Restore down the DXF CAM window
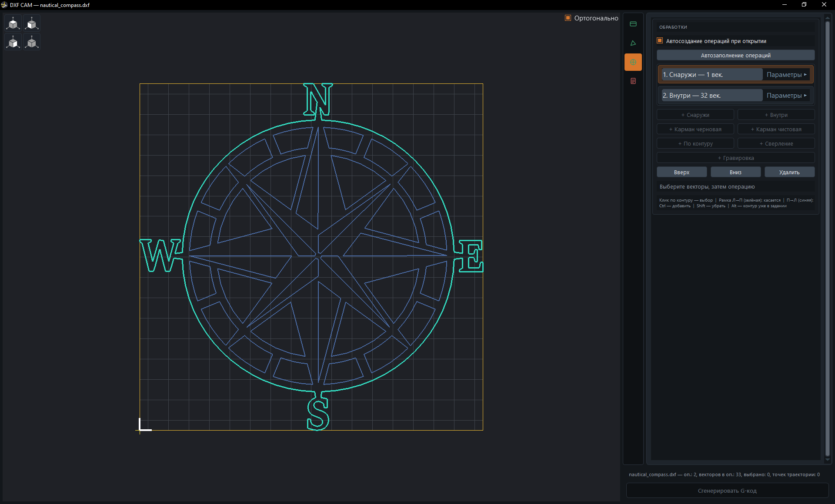The image size is (835, 504). pyautogui.click(x=804, y=5)
